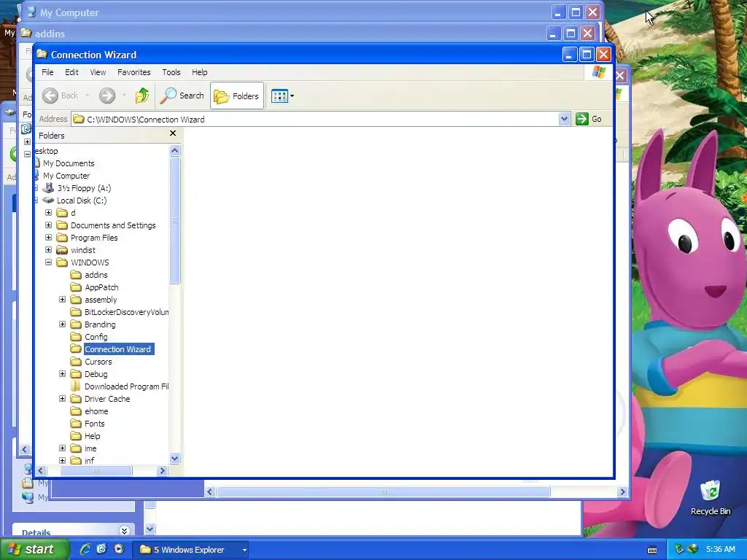Expand the windist folder
Screen dimensions: 747x560
click(x=49, y=250)
